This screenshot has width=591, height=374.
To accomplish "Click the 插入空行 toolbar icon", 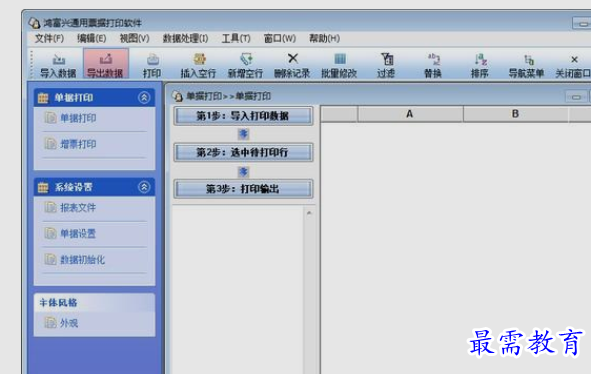I will [x=199, y=59].
